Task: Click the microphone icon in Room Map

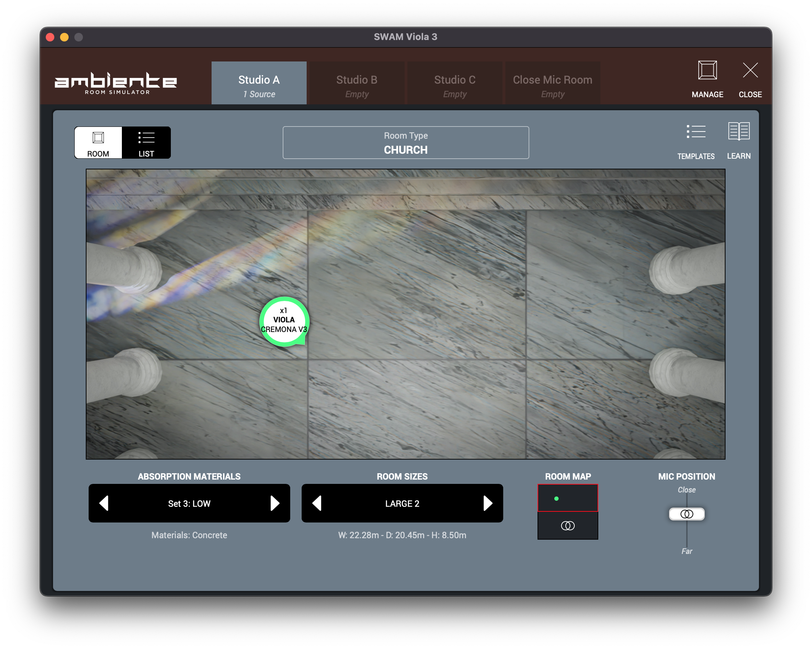Action: [x=568, y=525]
